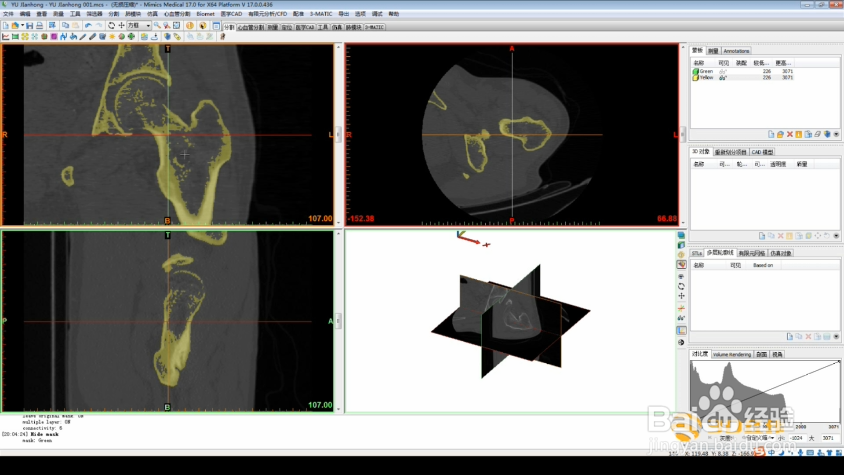Expand the 3D objects panel options arrow

pos(836,236)
